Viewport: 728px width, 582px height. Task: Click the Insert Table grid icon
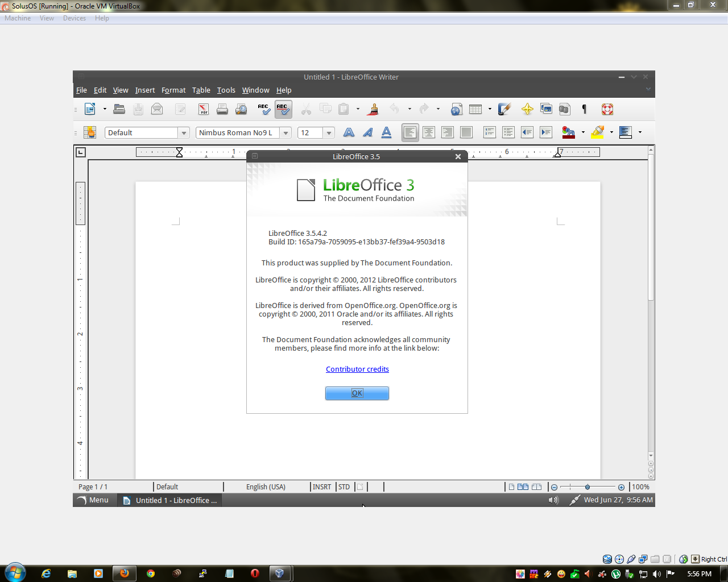(x=475, y=109)
